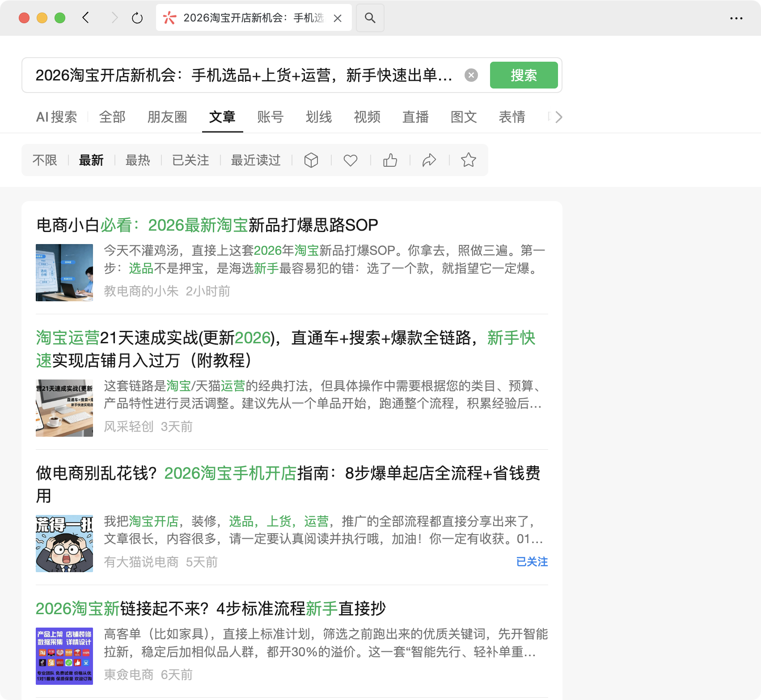
Task: Switch to the 视频 tab
Action: (x=367, y=117)
